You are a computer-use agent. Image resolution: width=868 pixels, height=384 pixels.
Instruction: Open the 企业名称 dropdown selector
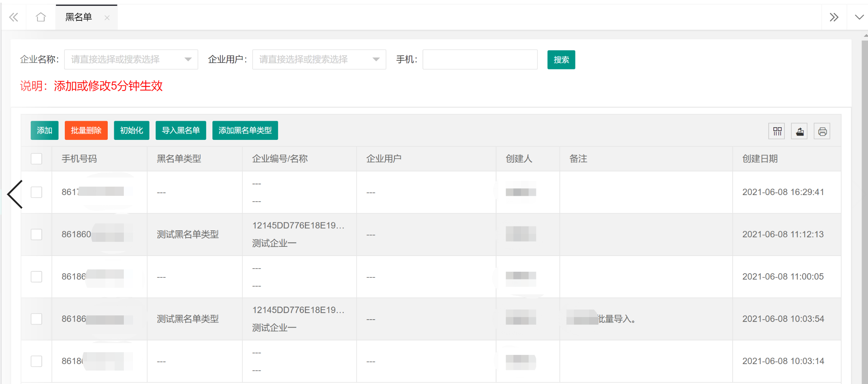[131, 59]
